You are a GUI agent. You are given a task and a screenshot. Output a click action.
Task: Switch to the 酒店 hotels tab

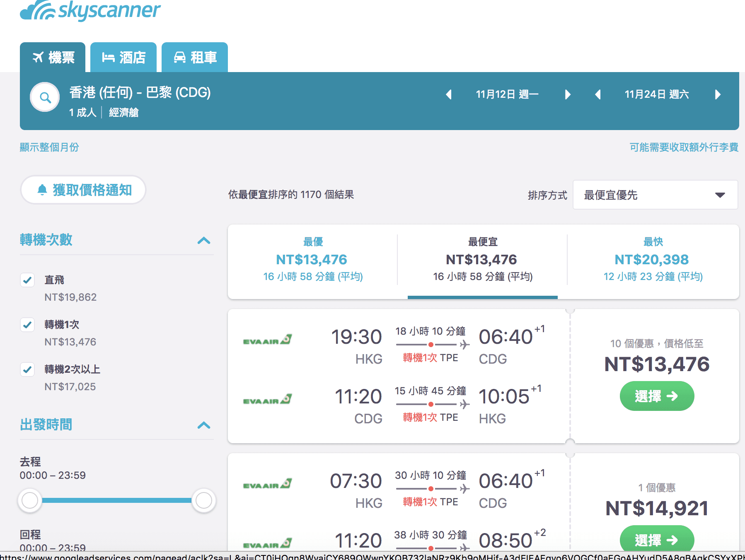[123, 57]
